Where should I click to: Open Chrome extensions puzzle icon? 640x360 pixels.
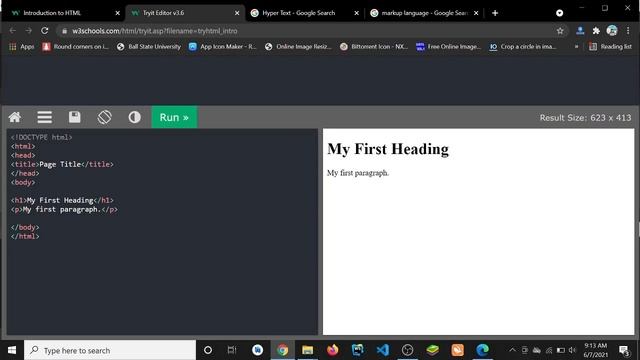(596, 31)
